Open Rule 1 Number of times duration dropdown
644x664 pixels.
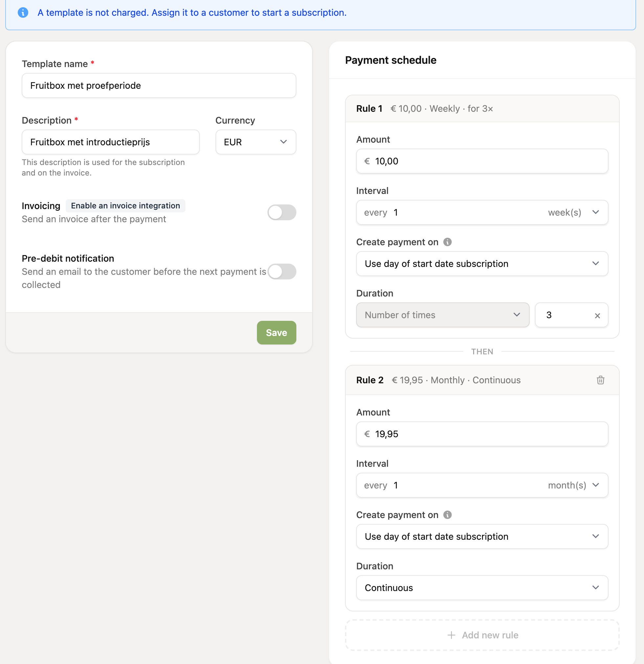coord(443,315)
